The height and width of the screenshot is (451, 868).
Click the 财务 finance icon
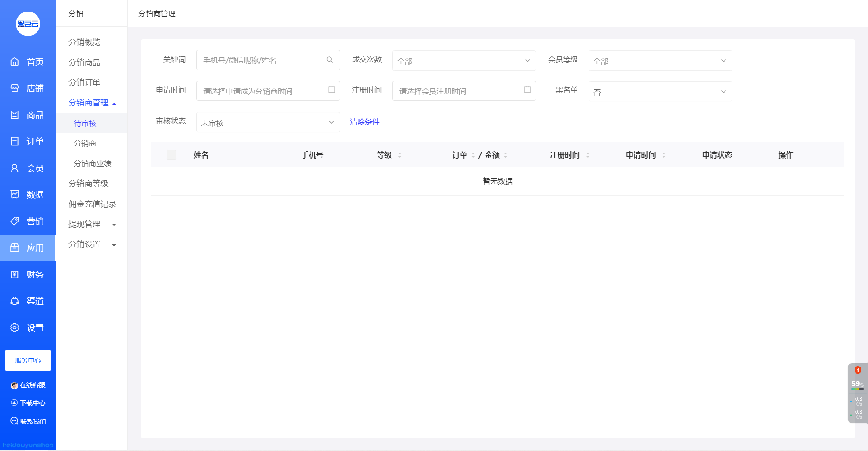[x=15, y=274]
